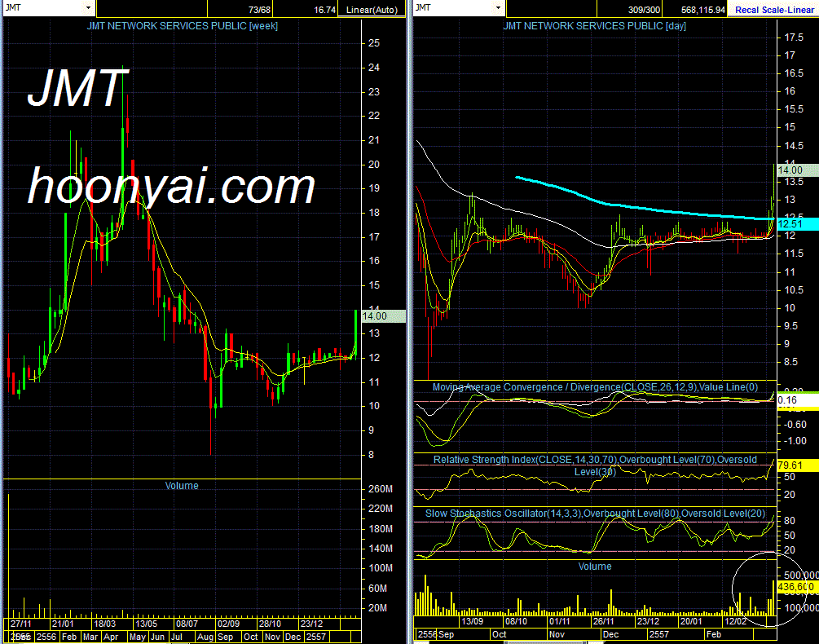Viewport: 819px width, 644px height.
Task: Select the 73/68 bar count field
Action: 240,10
